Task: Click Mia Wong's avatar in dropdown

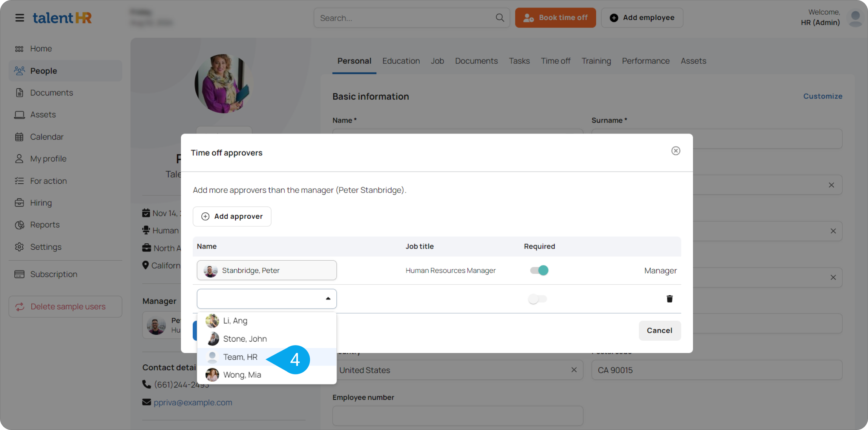Action: point(212,375)
